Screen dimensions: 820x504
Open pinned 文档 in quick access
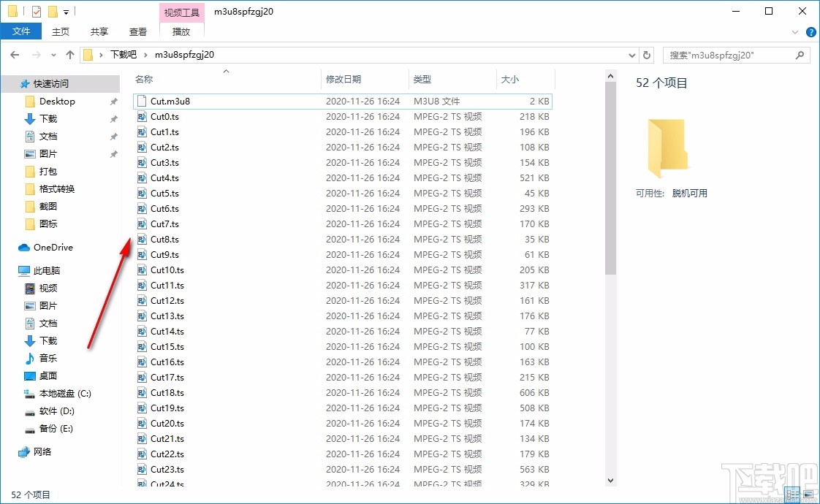pos(48,136)
